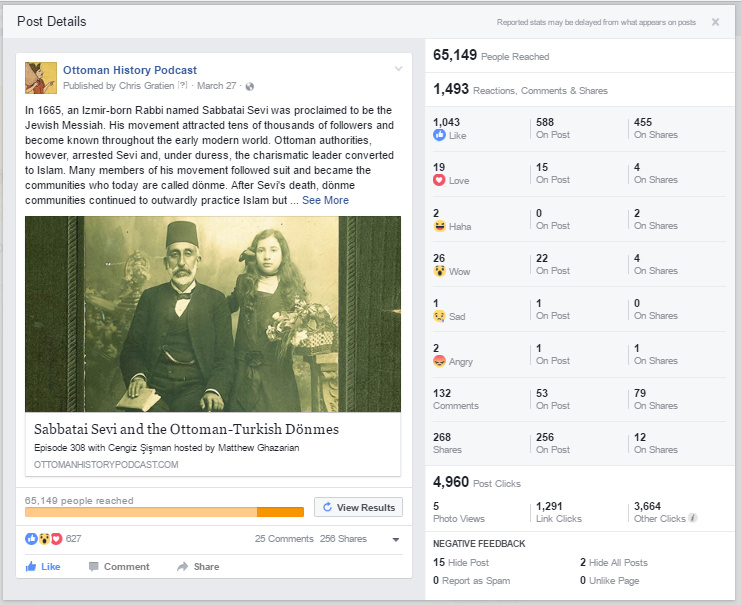Click the Share button
741x605 pixels.
point(198,566)
